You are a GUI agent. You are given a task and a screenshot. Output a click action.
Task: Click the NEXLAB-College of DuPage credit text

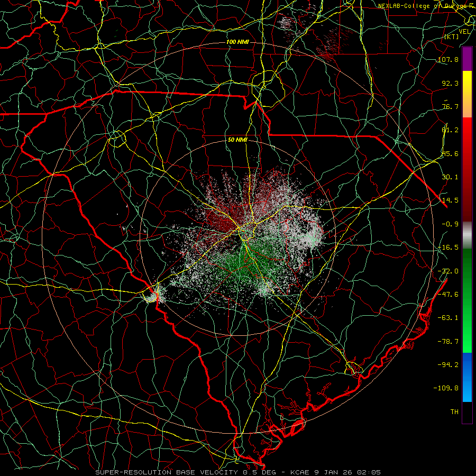click(426, 6)
